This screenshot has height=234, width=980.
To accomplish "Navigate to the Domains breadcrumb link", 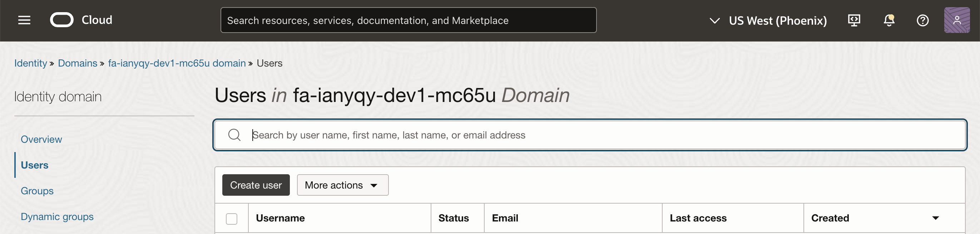I will coord(78,63).
